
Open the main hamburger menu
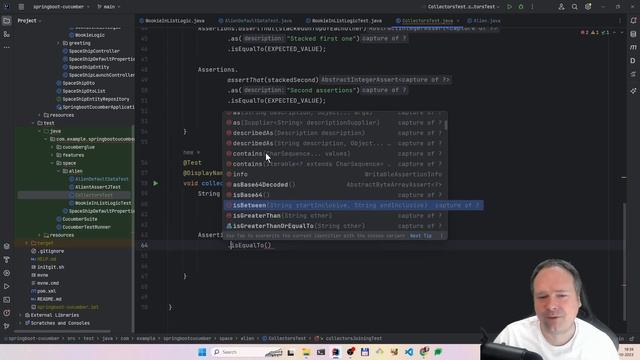(21, 7)
